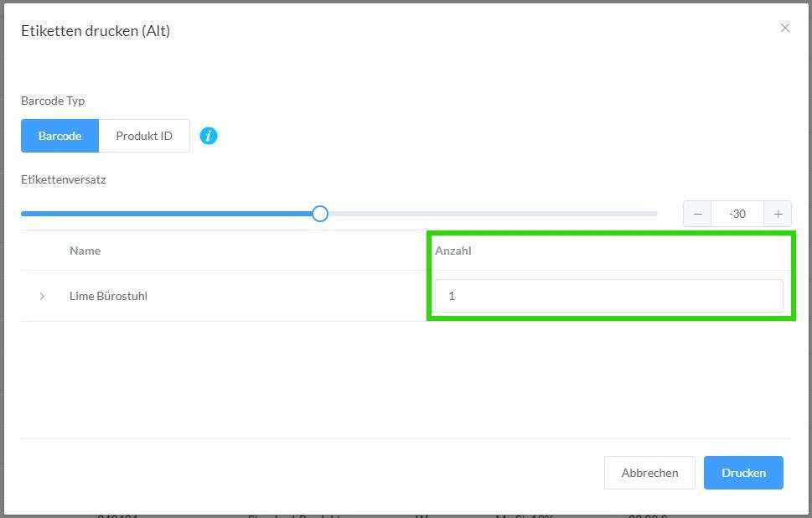Decrease label offset with minus button
Screen dimensions: 812x518
click(x=697, y=214)
